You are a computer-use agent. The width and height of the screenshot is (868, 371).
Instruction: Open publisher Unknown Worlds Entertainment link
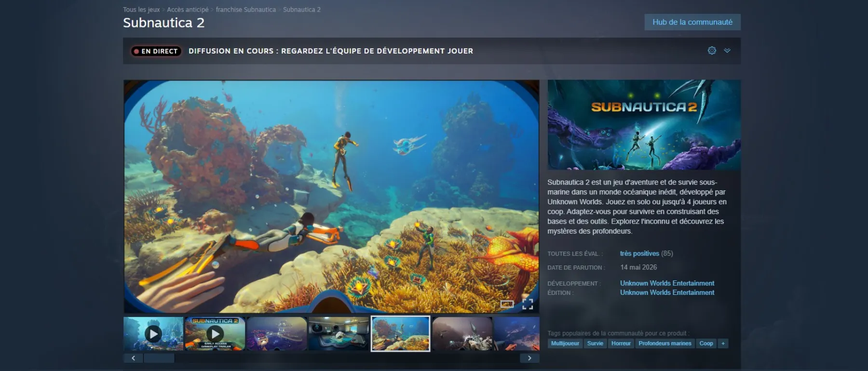[x=667, y=292]
